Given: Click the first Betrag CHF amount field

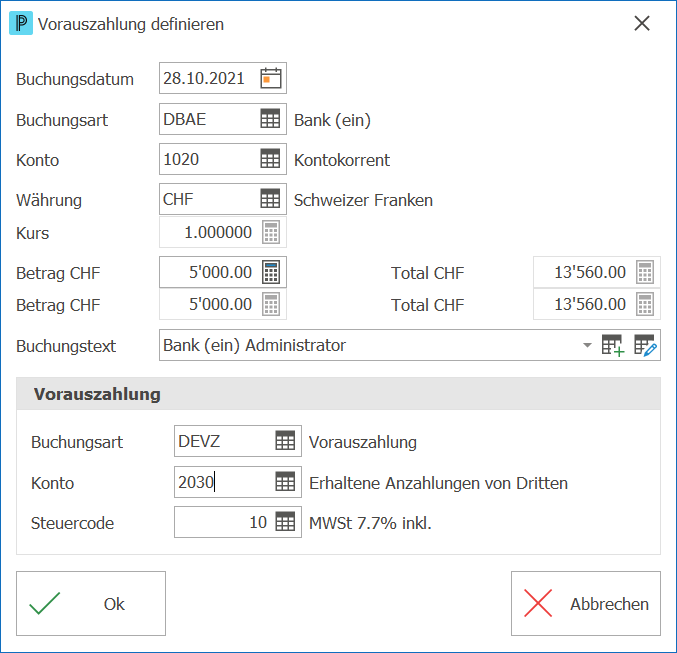Looking at the screenshot, I should point(223,273).
